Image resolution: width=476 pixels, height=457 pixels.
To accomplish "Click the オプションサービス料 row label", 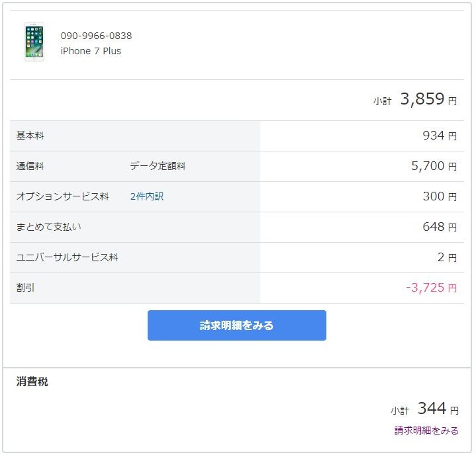I will coord(62,196).
